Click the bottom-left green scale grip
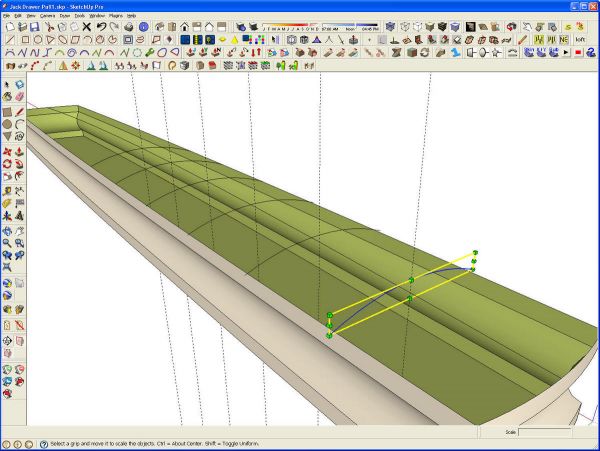 (x=329, y=335)
